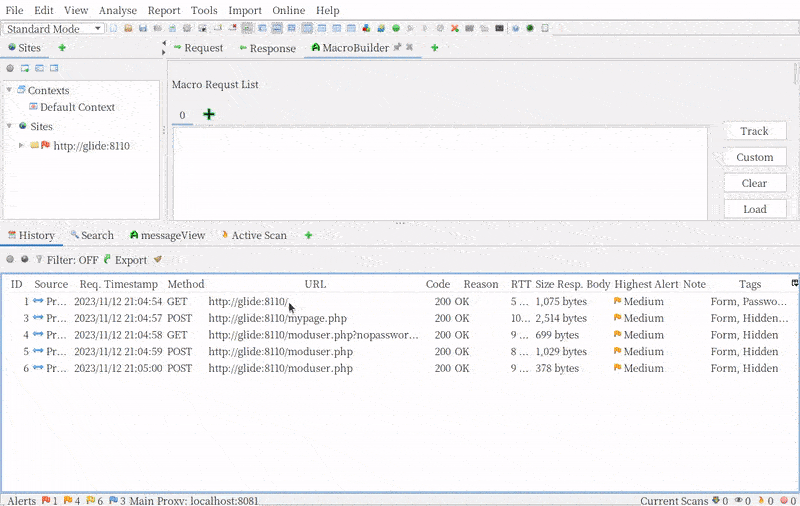Toggle Full layout option
This screenshot has width=800, height=506.
tap(291, 29)
